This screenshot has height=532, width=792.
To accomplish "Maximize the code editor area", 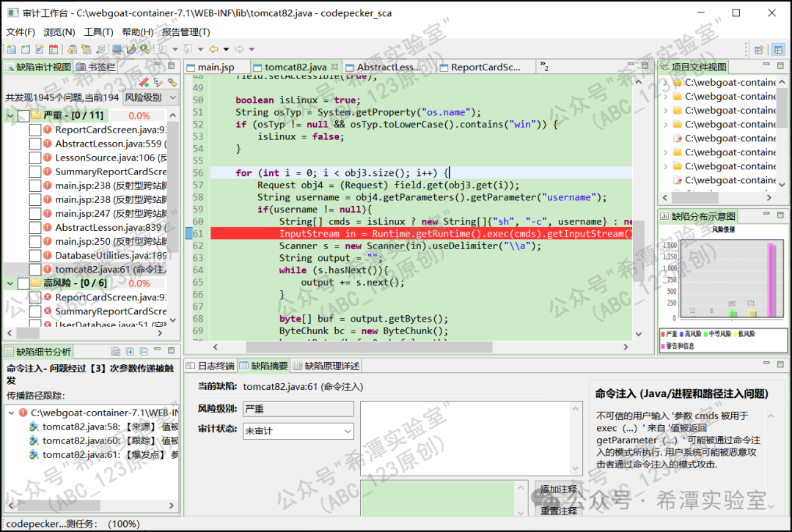I will coord(645,66).
